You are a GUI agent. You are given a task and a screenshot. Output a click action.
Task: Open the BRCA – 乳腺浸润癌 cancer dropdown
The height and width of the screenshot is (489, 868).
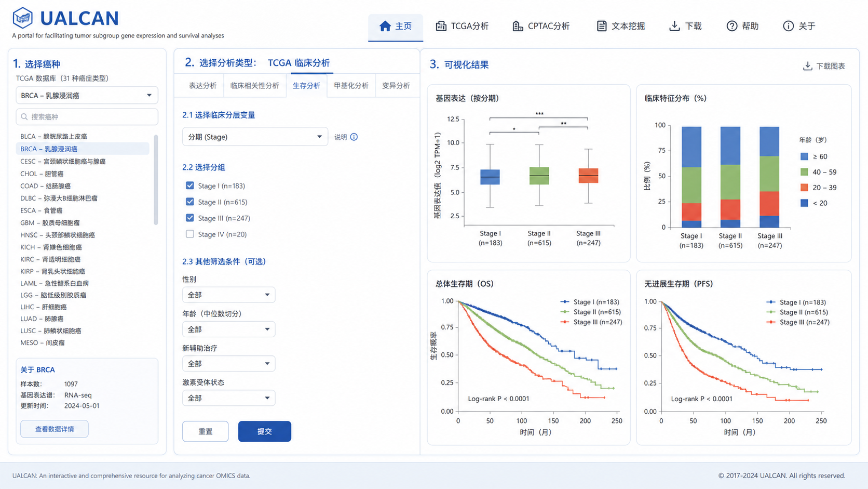coord(87,96)
